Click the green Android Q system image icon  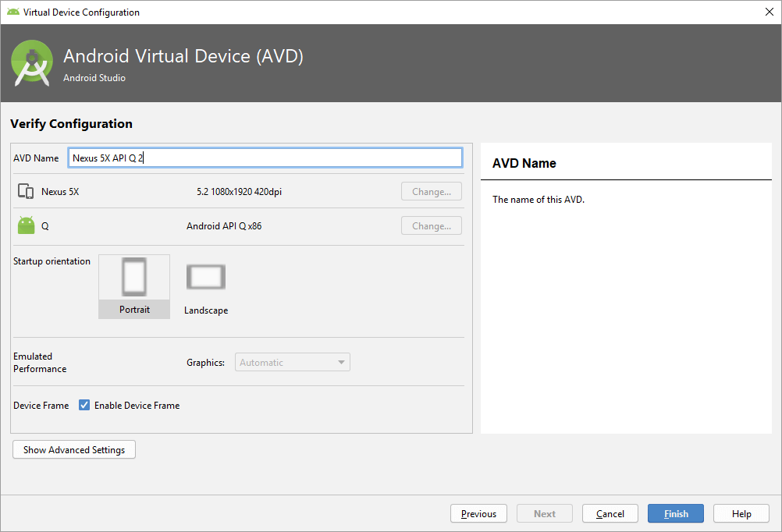point(26,225)
